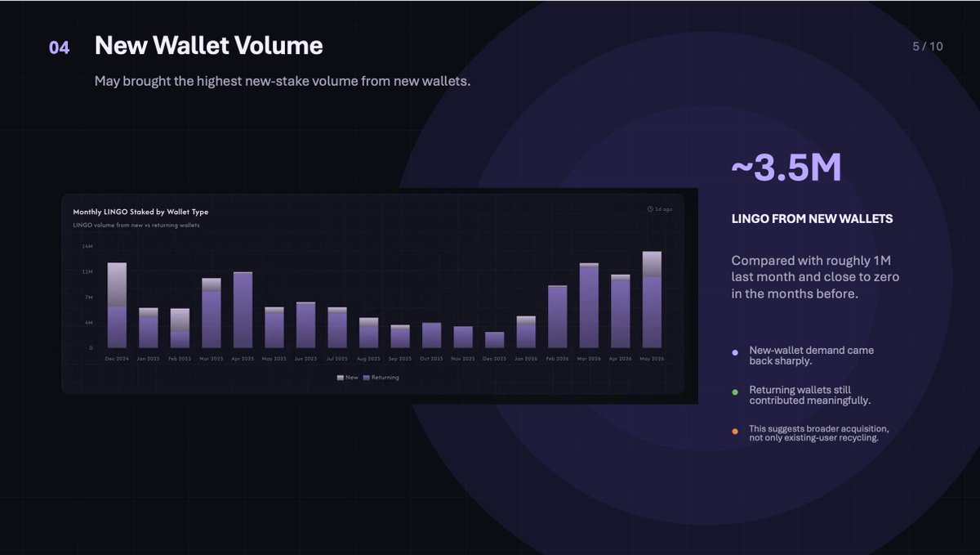Click chart title 'Monthly LINGO Staked by Wallet Type'

click(140, 212)
